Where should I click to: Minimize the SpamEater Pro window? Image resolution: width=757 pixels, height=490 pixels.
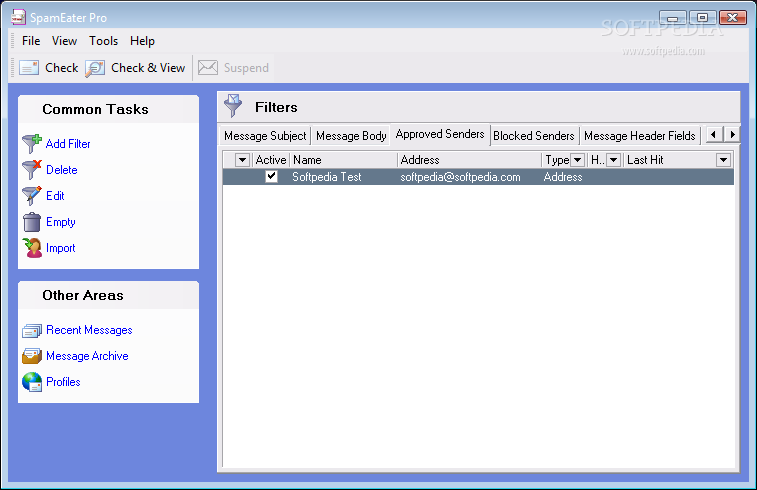pyautogui.click(x=673, y=18)
